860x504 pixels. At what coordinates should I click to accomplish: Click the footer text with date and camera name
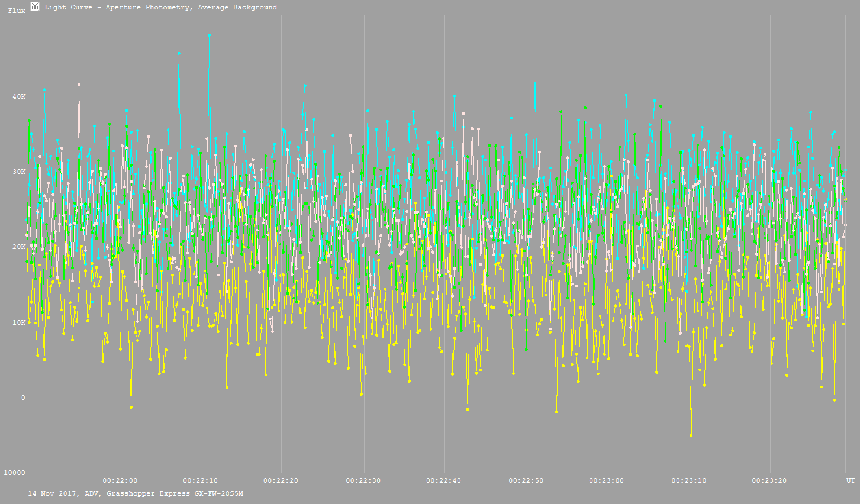click(x=136, y=493)
